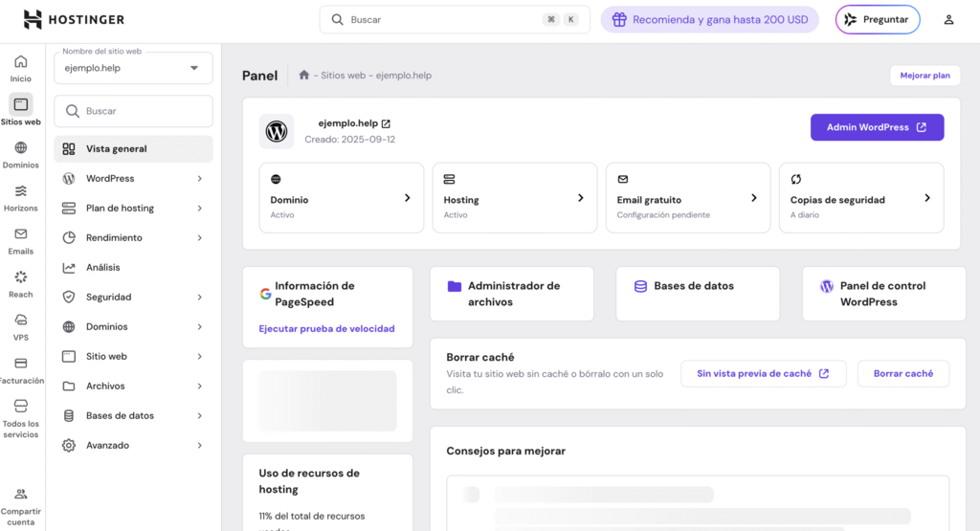Screen dimensions: 980x531
Task: Open Compartir cuenta icon
Action: (21, 494)
